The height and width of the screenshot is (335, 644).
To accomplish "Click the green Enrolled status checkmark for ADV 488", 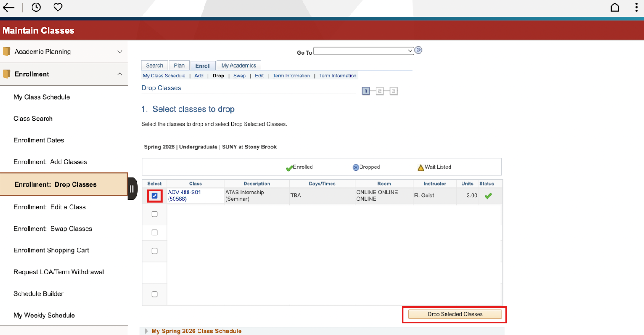I will pyautogui.click(x=488, y=196).
